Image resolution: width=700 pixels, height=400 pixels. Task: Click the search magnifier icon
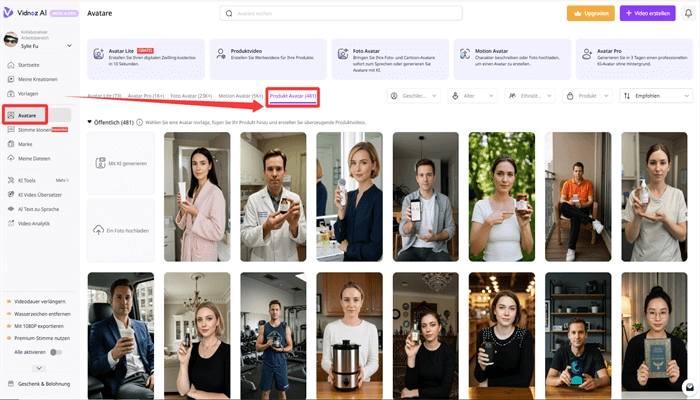pyautogui.click(x=229, y=13)
